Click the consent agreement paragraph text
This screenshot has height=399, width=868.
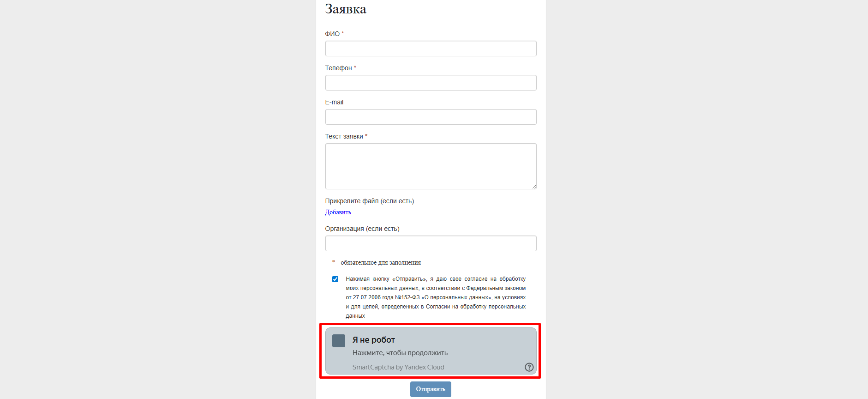point(435,297)
